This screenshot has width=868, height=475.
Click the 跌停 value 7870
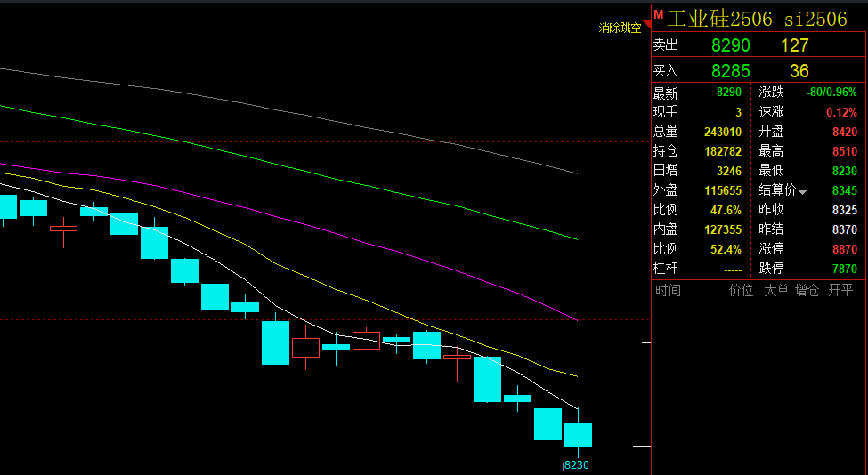pyautogui.click(x=845, y=269)
